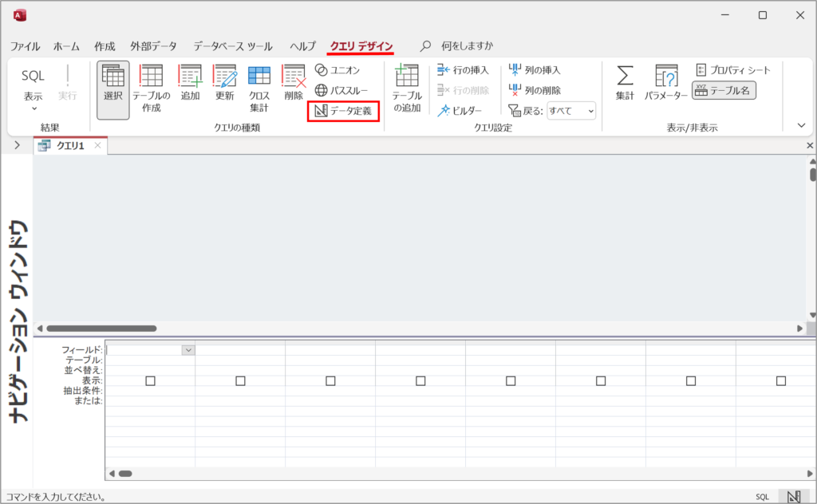Select the 更新 update query icon
The width and height of the screenshot is (817, 504).
(x=224, y=82)
